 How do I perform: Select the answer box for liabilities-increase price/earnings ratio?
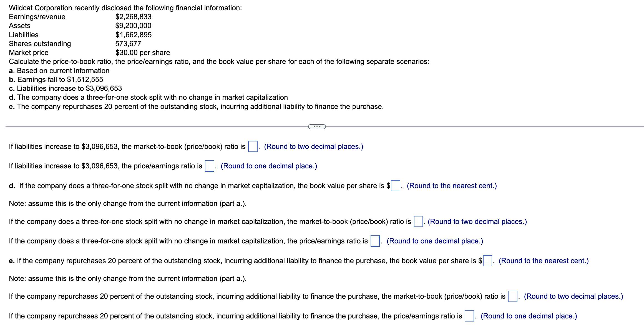pos(209,166)
